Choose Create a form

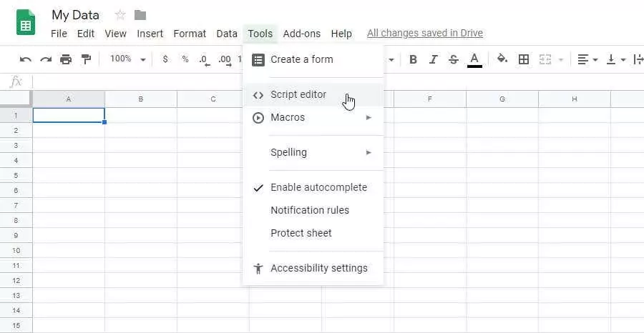coord(313,59)
